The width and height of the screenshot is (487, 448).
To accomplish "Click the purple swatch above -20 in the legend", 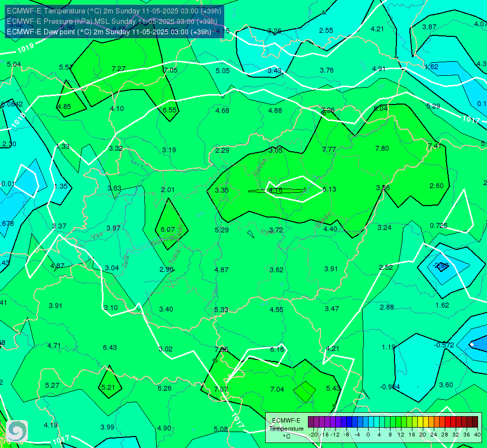I will coord(310,422).
